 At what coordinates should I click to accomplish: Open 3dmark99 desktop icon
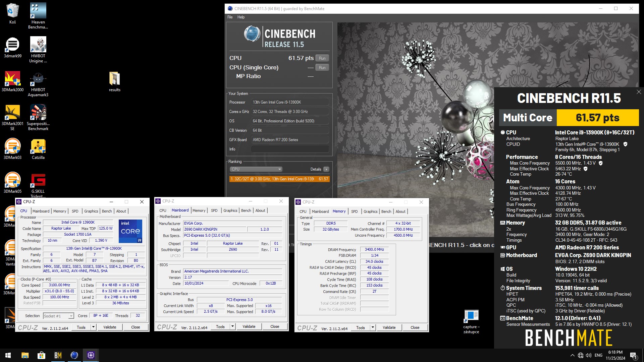(x=12, y=47)
